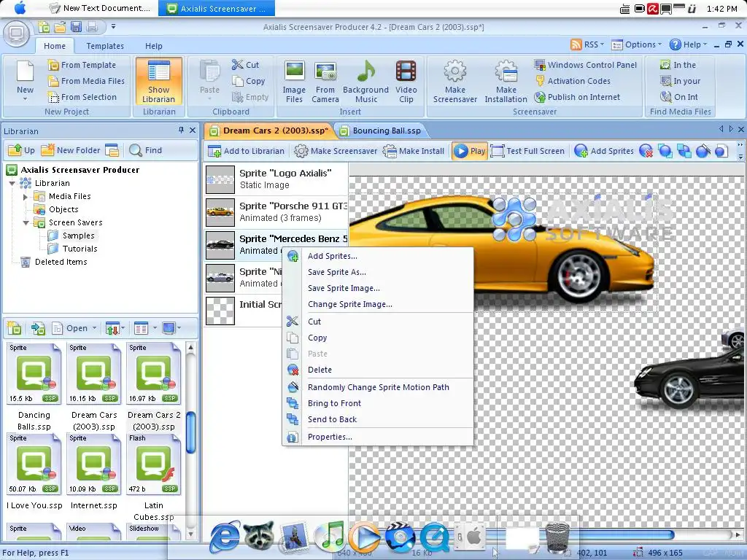
Task: Open Activation Codes
Action: coord(573,81)
